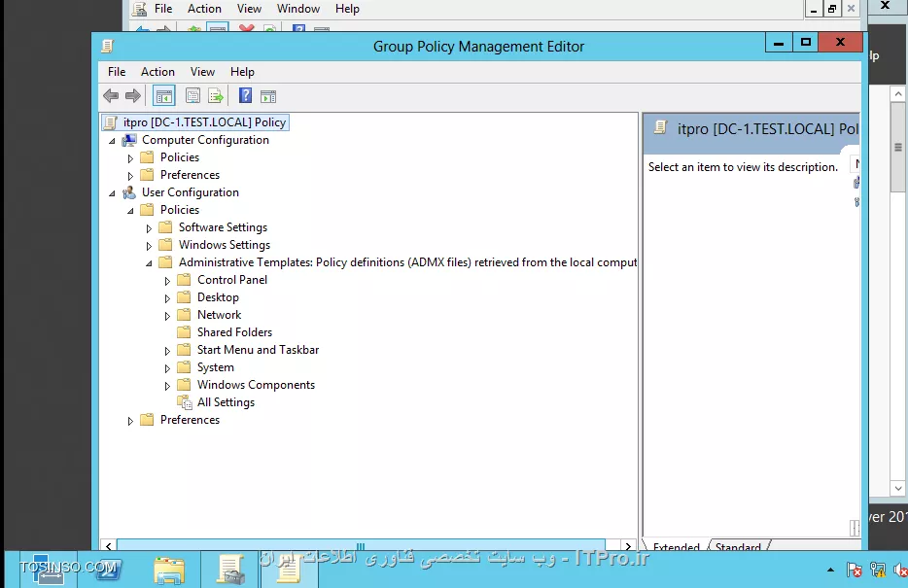
Task: Click the Action Center flag tray icon
Action: coord(855,571)
